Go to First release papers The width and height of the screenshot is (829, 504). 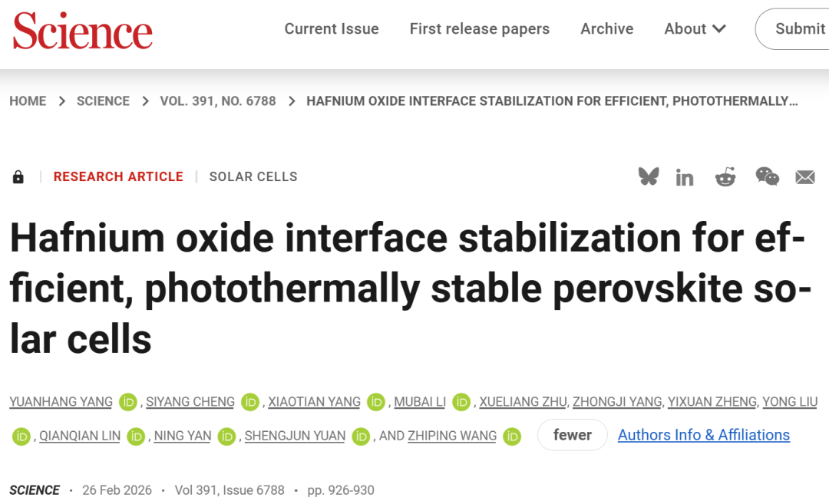click(x=480, y=29)
